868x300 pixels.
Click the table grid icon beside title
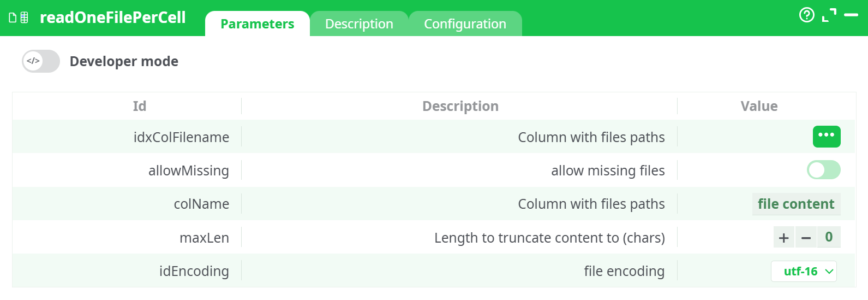[24, 18]
